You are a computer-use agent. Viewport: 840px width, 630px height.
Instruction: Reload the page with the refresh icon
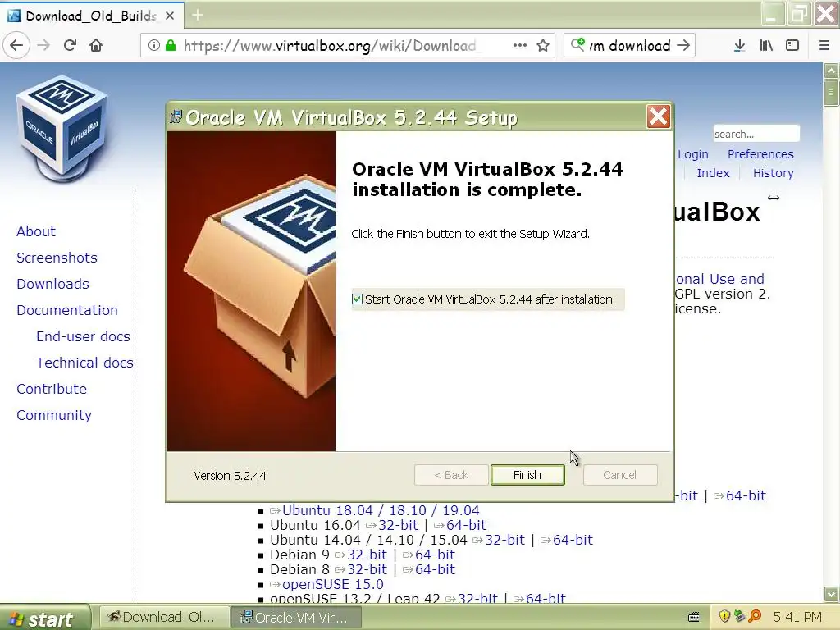pyautogui.click(x=70, y=46)
